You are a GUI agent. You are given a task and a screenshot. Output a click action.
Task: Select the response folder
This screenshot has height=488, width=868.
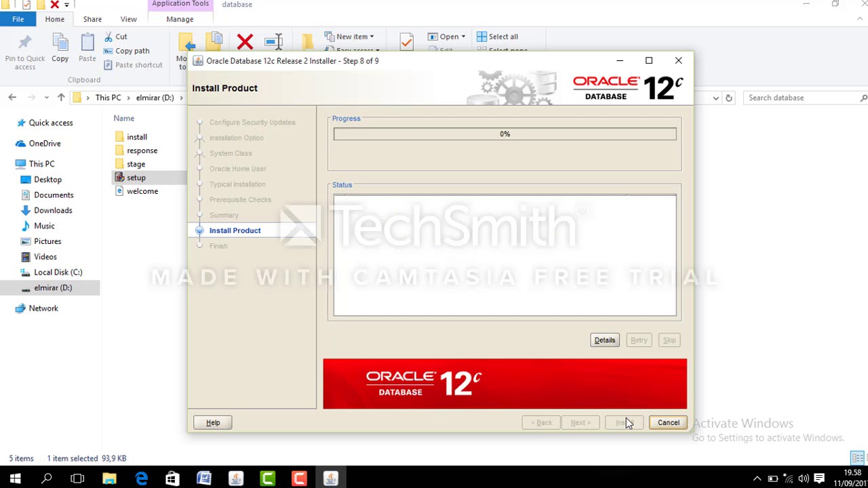(142, 150)
